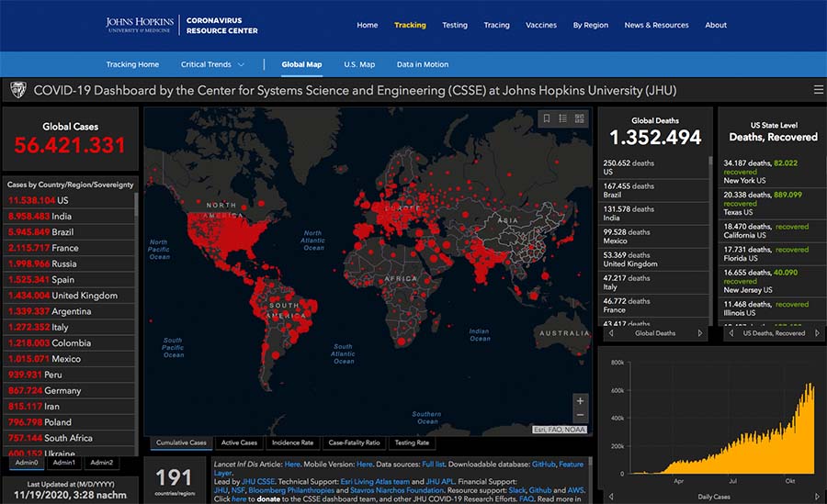The width and height of the screenshot is (827, 504).
Task: Open the FAQ link
Action: 527,498
